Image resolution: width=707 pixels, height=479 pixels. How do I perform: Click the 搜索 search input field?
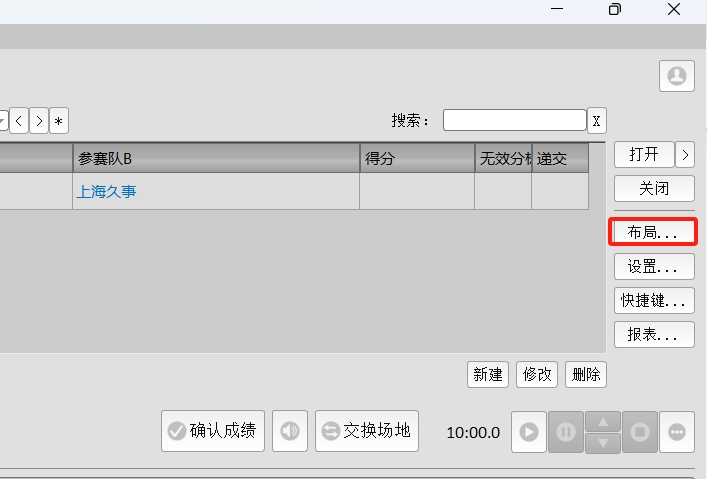coord(514,120)
